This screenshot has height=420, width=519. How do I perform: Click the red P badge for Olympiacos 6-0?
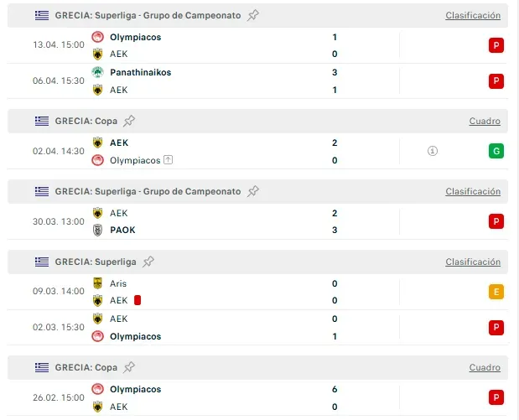click(496, 397)
